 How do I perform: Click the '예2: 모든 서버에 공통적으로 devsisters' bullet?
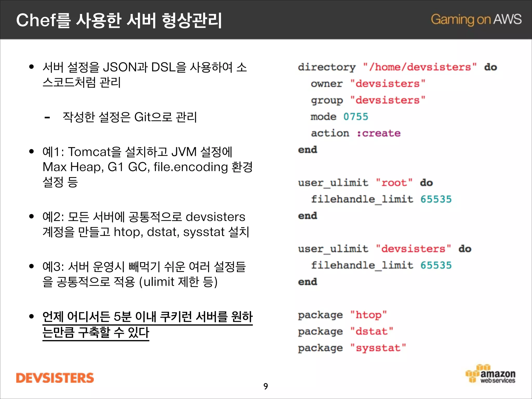(x=144, y=217)
